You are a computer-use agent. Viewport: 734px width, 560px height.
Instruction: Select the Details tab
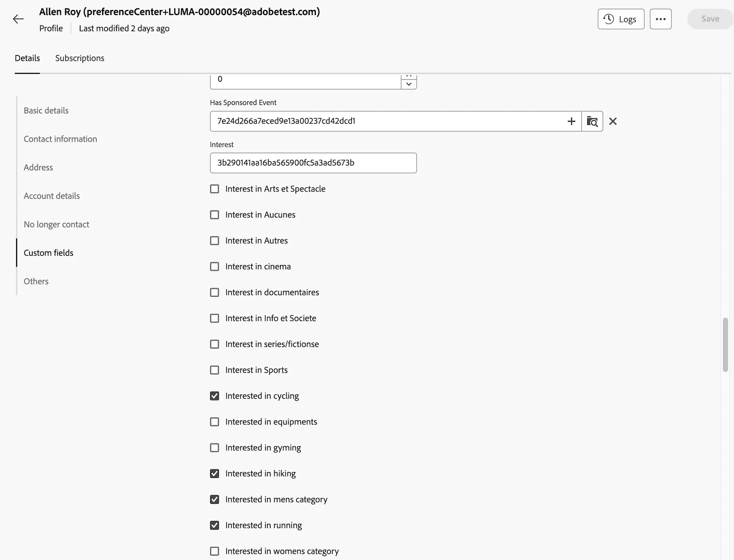click(27, 58)
